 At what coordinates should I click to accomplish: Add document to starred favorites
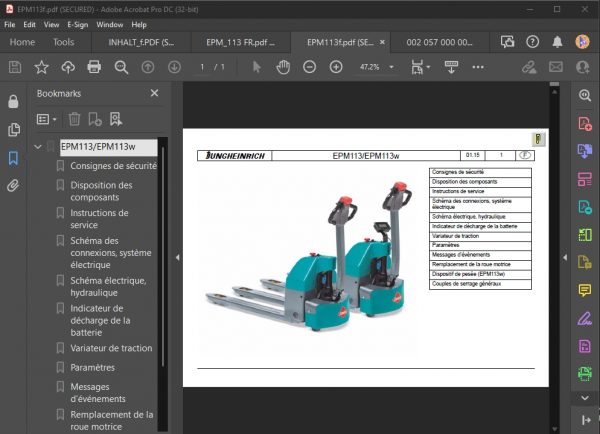click(x=41, y=67)
